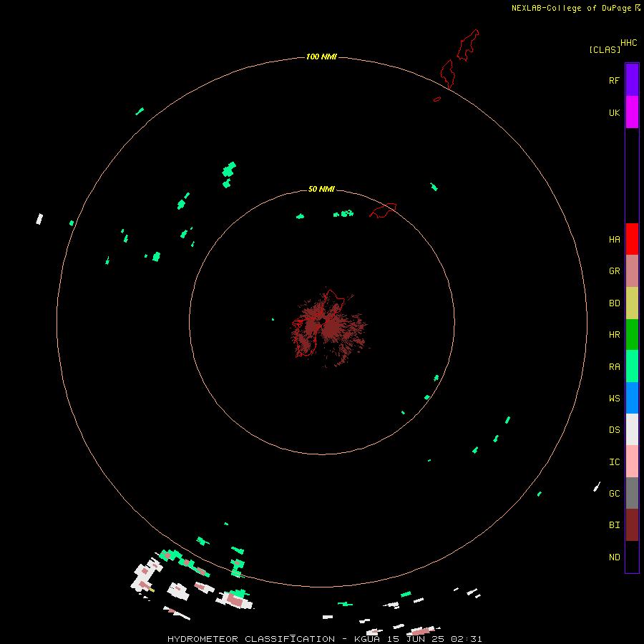Click the DS legend label

pos(614,430)
